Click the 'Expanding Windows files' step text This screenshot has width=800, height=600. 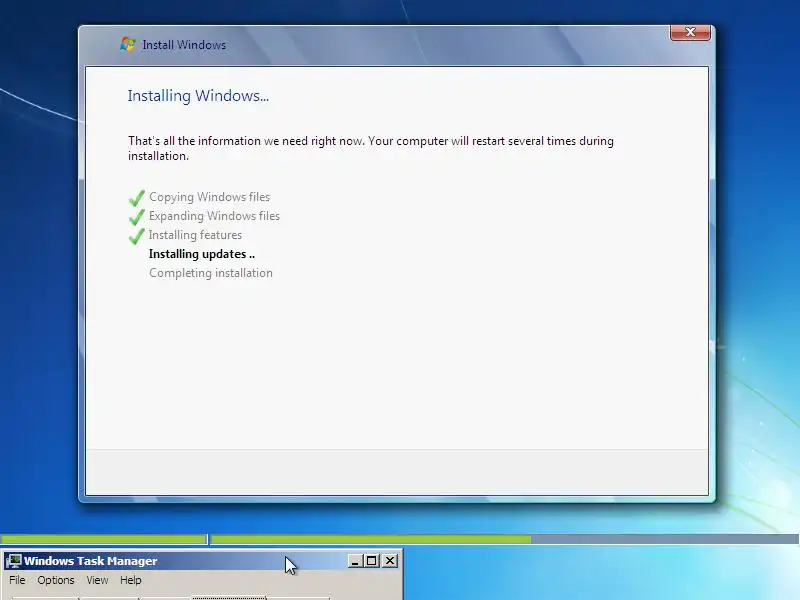coord(214,216)
